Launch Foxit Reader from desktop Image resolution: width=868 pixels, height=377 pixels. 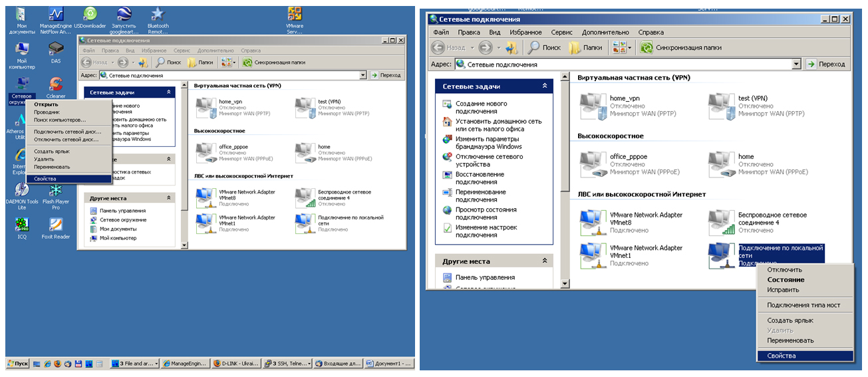56,226
